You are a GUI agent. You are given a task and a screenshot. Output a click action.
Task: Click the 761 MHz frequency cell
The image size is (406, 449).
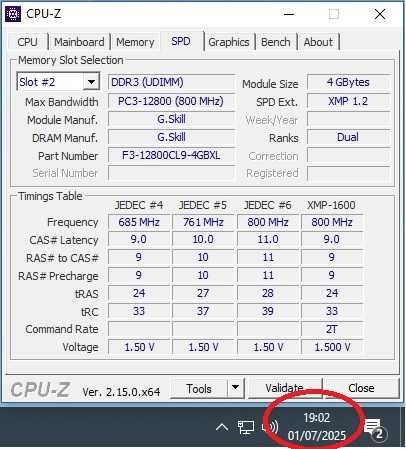(x=203, y=222)
